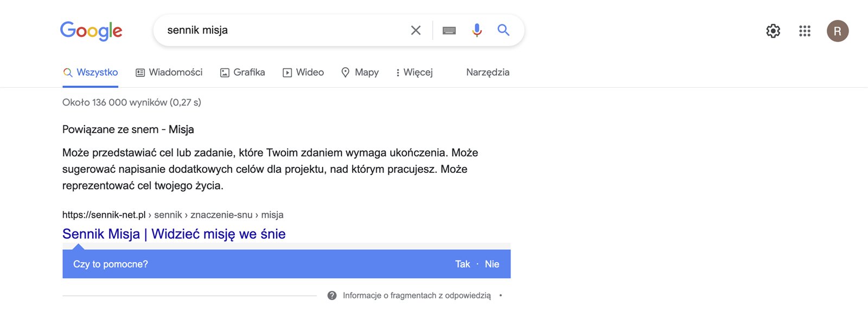Screen dimensions: 868x331
Task: Click the help question mark icon
Action: 332,295
